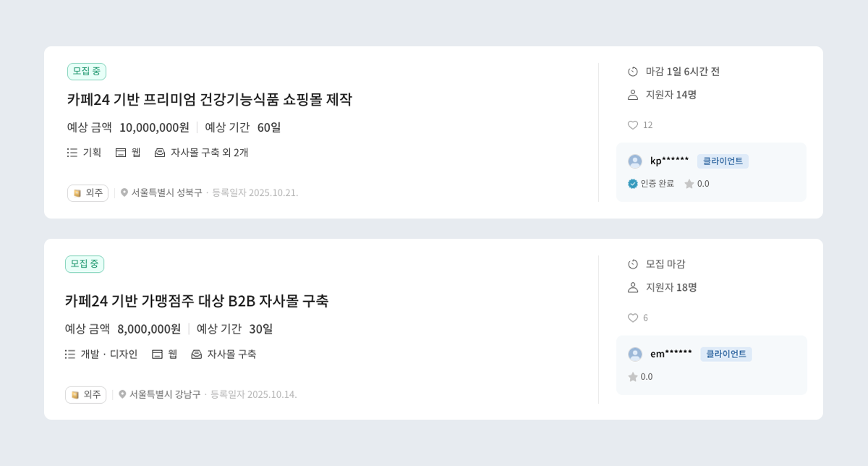Click the 웹 platform icon on the second listing
Screen dimensions: 868x466
pyautogui.click(x=156, y=354)
